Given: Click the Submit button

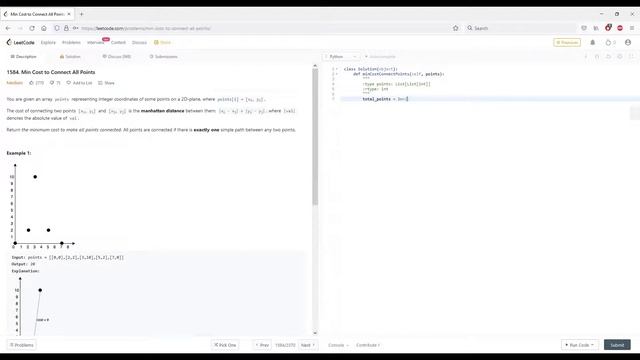Looking at the screenshot, I should [617, 345].
